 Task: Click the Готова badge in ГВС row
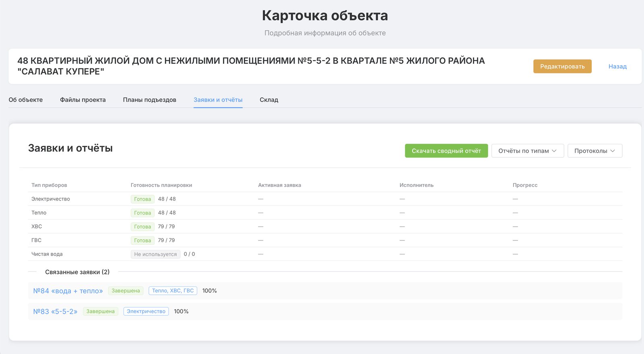[x=142, y=240]
